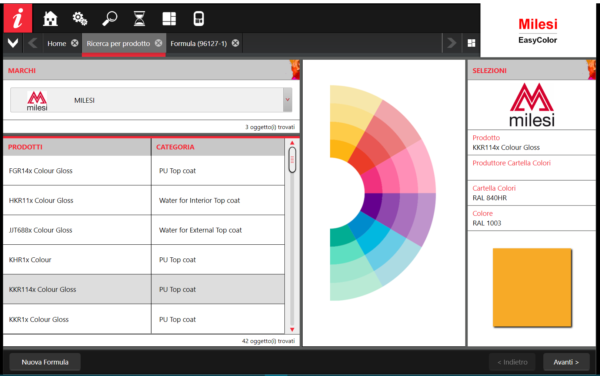Click the red info icon
This screenshot has height=376, width=600.
(18, 18)
